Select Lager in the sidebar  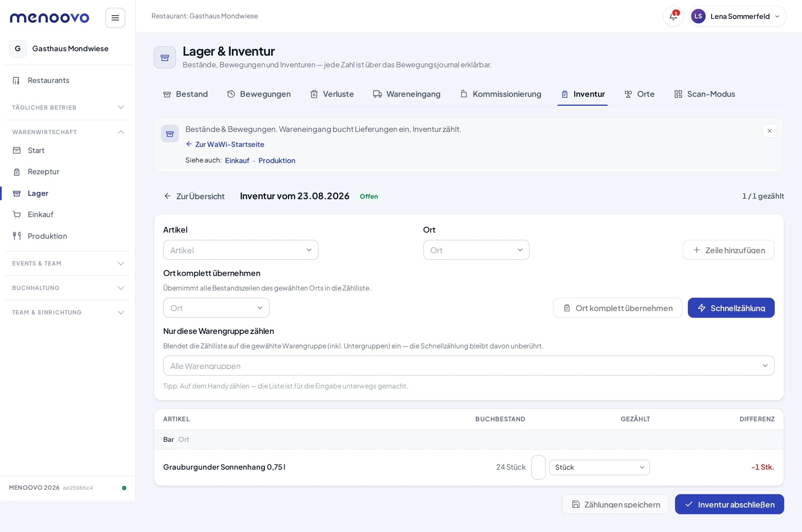pyautogui.click(x=68, y=193)
